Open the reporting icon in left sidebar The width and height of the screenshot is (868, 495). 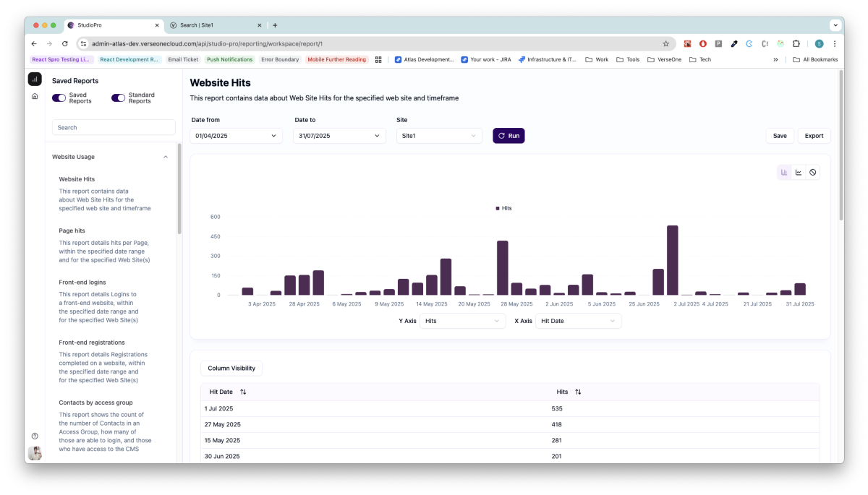[35, 79]
